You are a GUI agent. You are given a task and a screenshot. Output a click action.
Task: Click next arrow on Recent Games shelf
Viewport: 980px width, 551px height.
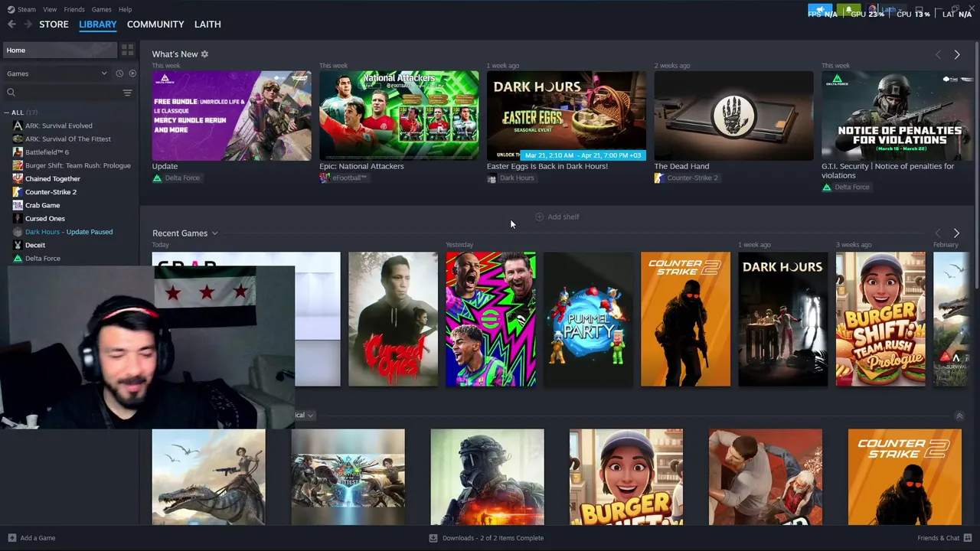(956, 233)
